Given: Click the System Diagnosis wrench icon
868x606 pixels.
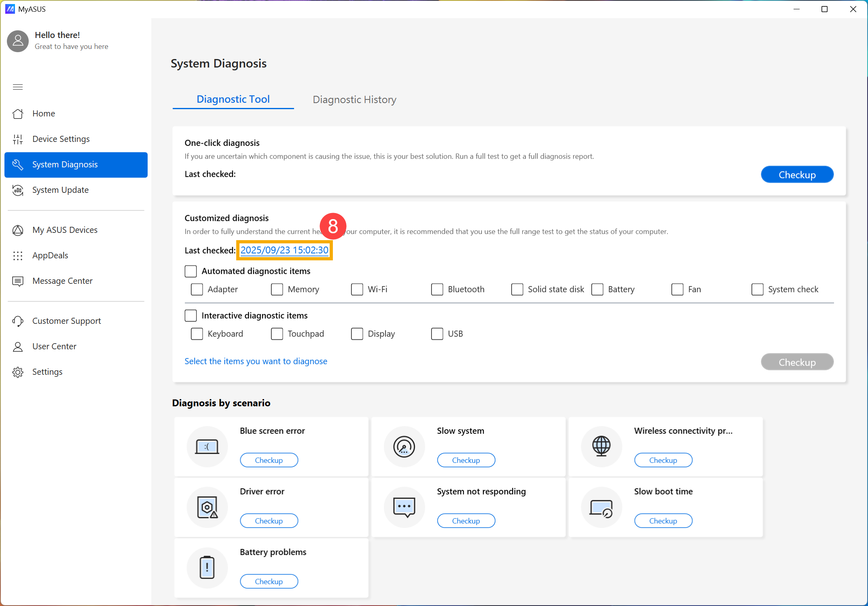Looking at the screenshot, I should pos(18,165).
